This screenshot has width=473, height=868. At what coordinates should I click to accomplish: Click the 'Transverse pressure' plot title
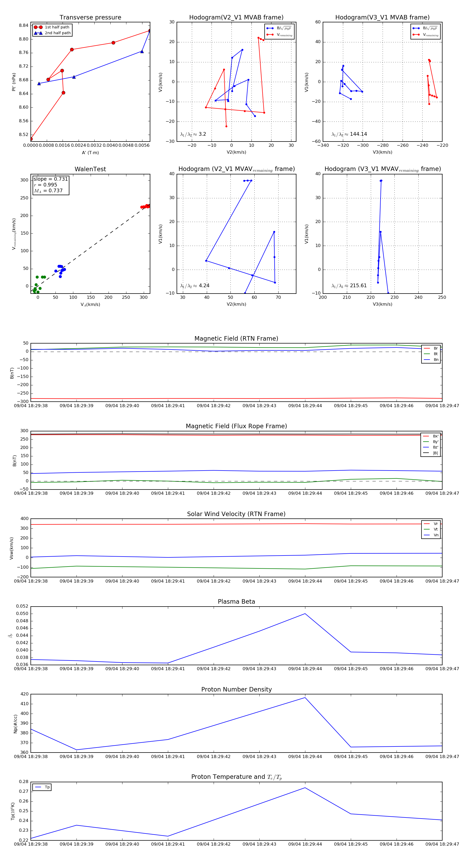coord(90,17)
